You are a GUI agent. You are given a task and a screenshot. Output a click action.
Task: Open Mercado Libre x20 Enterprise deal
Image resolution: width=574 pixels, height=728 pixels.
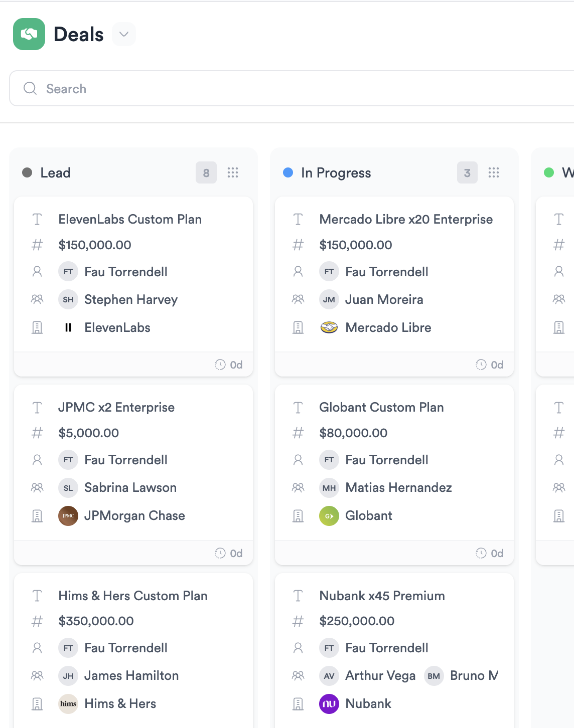[x=406, y=219]
